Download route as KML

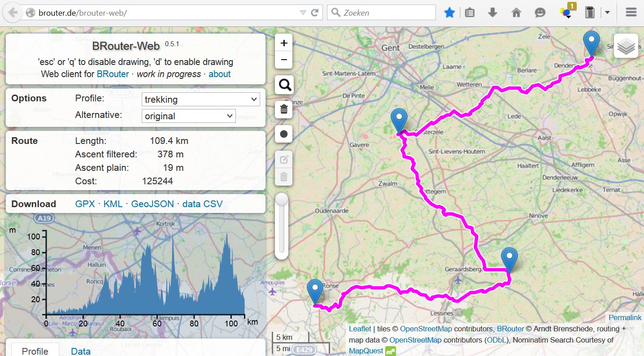point(113,204)
